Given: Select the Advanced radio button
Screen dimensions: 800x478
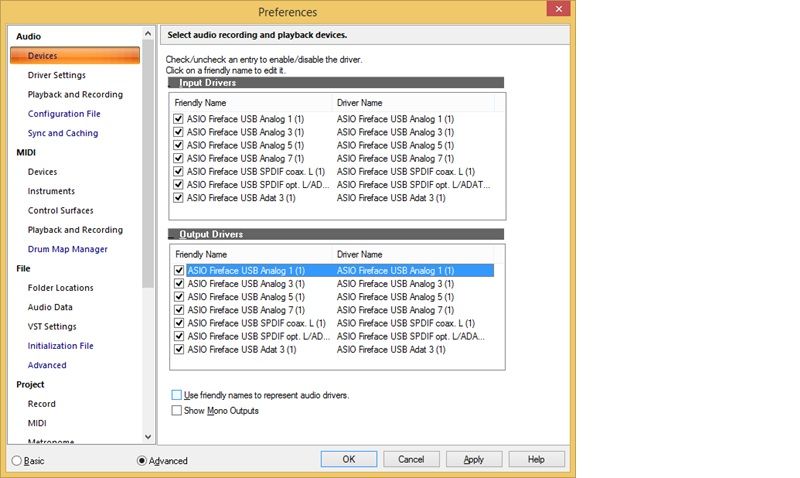Looking at the screenshot, I should (x=142, y=461).
